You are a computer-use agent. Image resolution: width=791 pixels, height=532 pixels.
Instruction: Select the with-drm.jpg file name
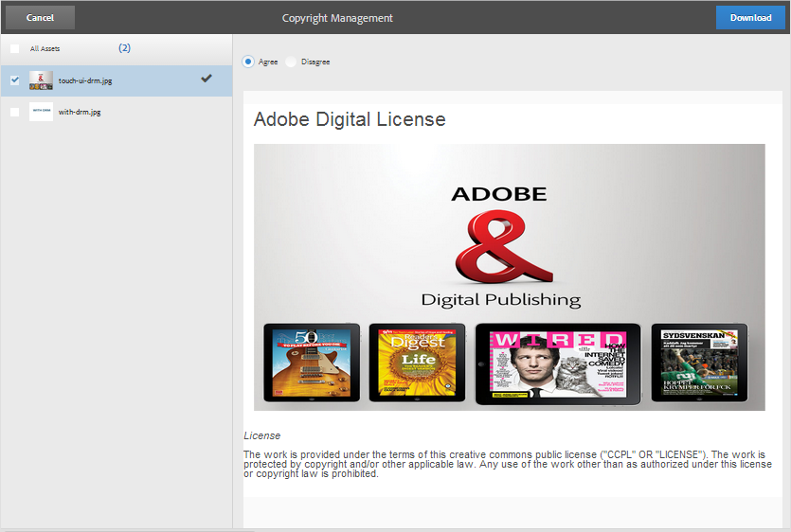point(80,112)
